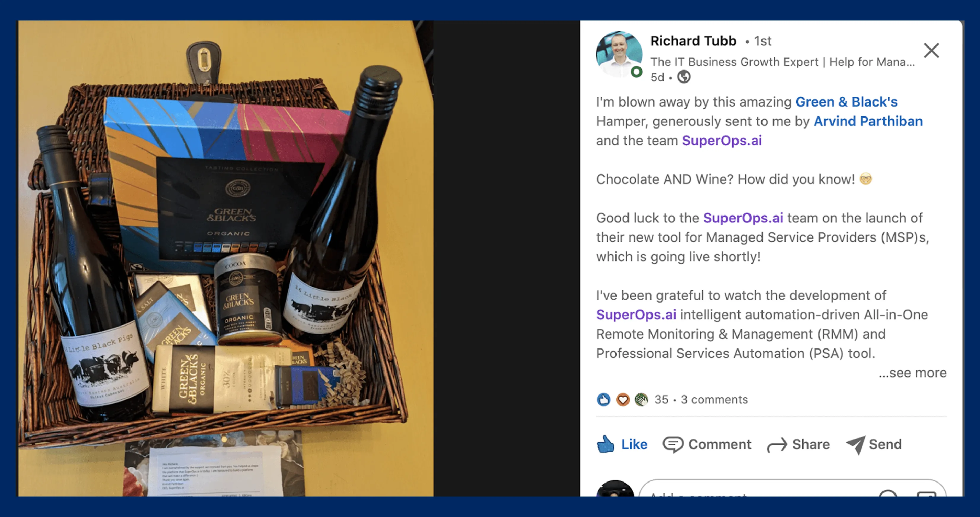The image size is (980, 517).
Task: Open Arvind Parthiban's profile link
Action: pyautogui.click(x=868, y=121)
